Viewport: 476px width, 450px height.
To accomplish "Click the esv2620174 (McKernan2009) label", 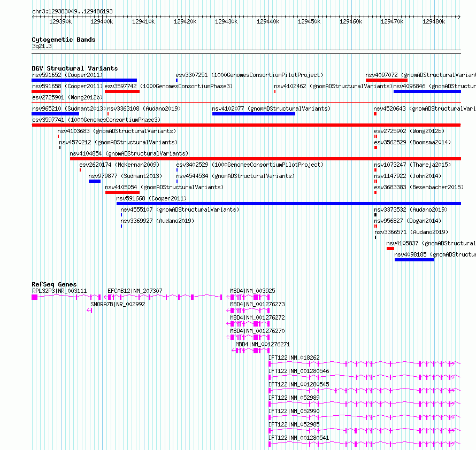I will click(119, 165).
